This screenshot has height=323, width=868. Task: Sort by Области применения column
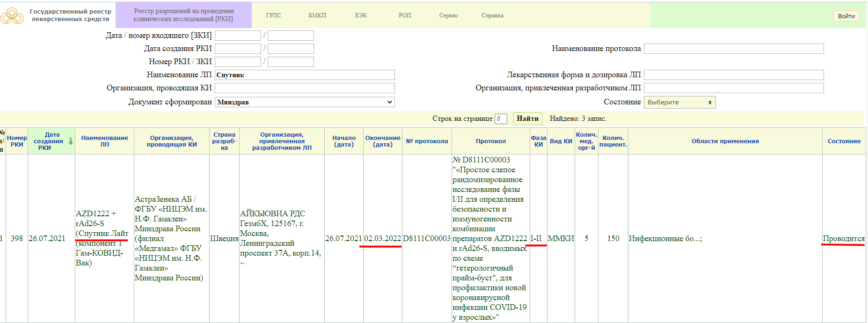pos(725,141)
